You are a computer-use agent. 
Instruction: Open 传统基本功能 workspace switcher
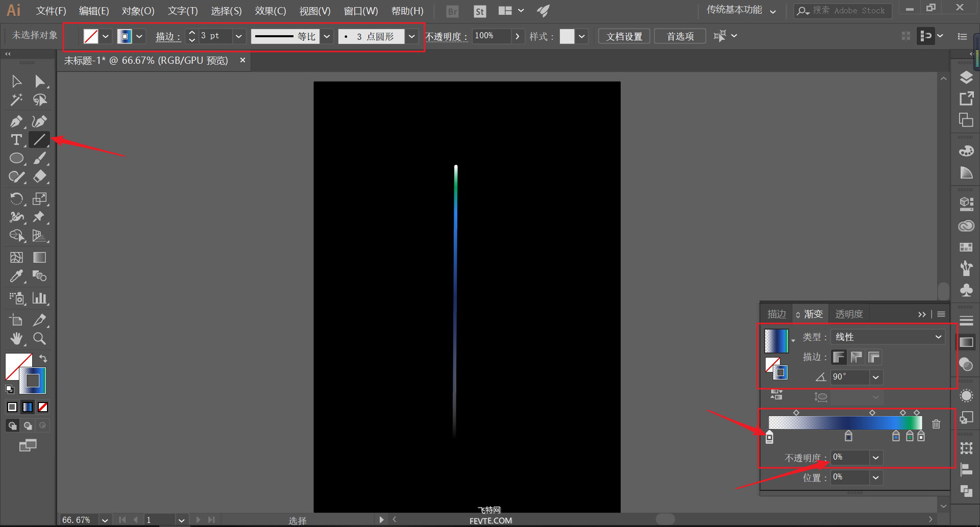pyautogui.click(x=741, y=10)
